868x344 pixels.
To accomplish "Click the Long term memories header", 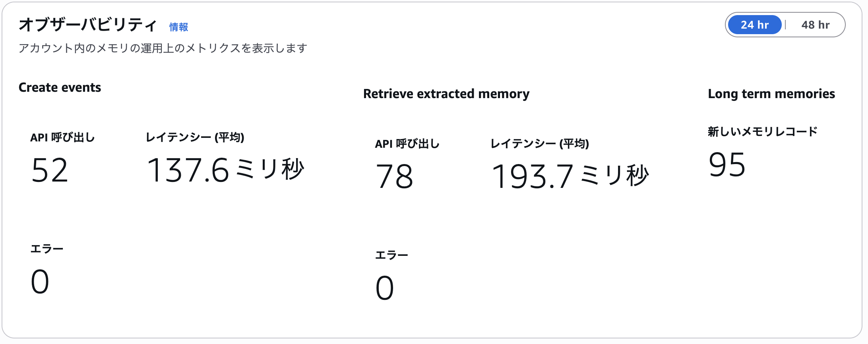I will (771, 94).
